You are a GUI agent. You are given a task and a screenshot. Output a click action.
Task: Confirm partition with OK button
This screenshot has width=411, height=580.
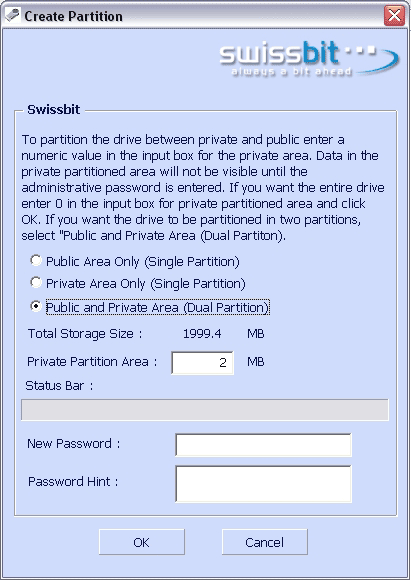click(x=141, y=542)
